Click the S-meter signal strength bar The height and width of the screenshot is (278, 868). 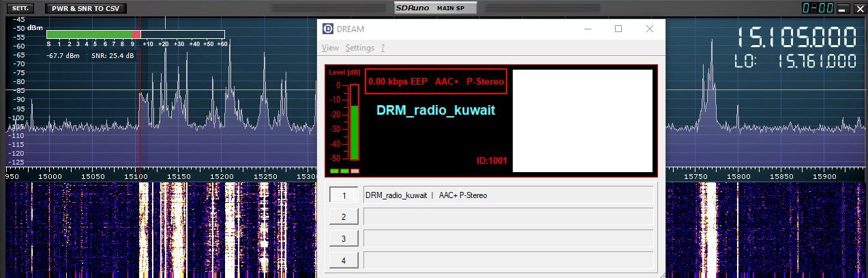click(135, 34)
